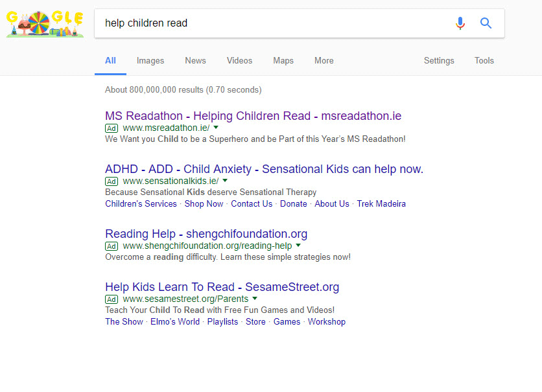Follow the Contact Us sitelink
The height and width of the screenshot is (392, 542).
252,203
